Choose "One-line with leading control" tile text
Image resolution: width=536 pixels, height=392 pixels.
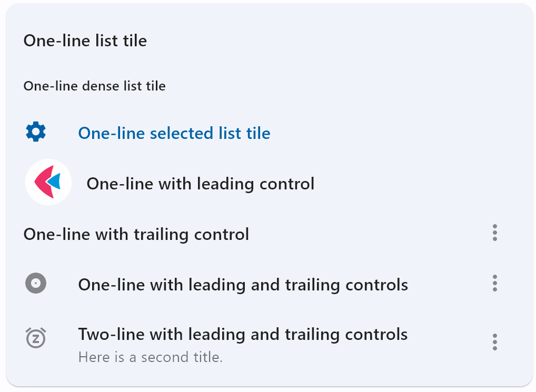[x=200, y=184]
